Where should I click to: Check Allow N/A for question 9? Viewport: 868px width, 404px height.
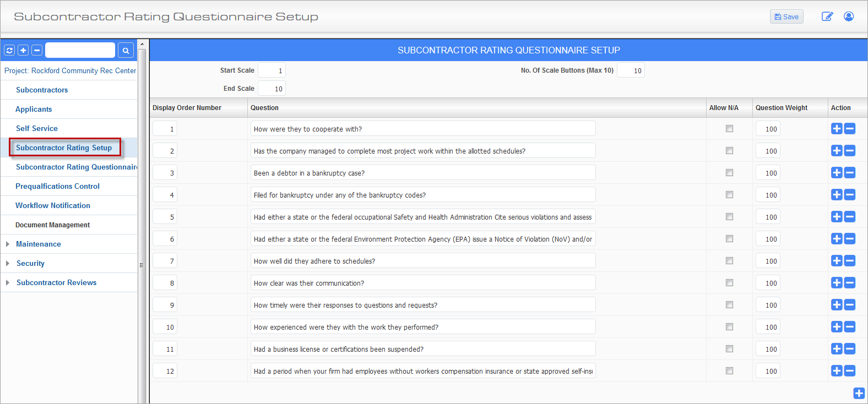coord(729,305)
